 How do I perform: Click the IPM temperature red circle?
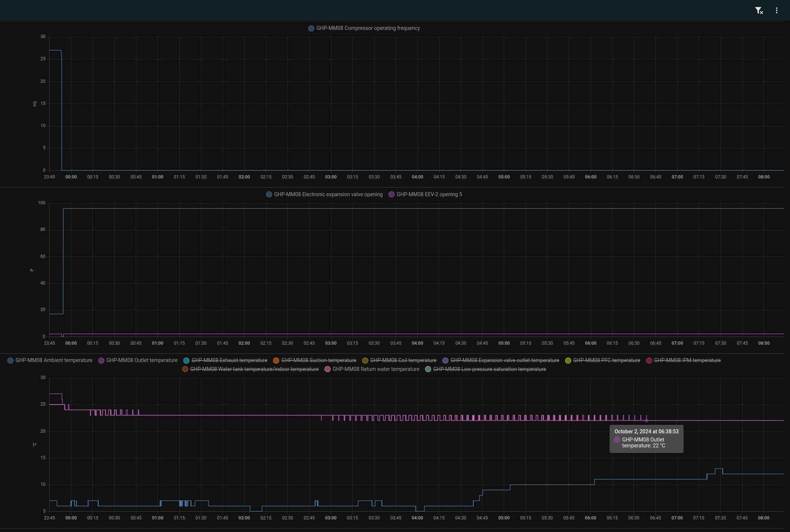coord(649,361)
